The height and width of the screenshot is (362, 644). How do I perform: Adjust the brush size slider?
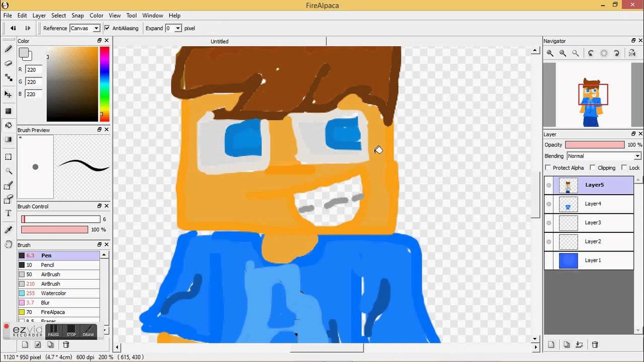(x=60, y=219)
